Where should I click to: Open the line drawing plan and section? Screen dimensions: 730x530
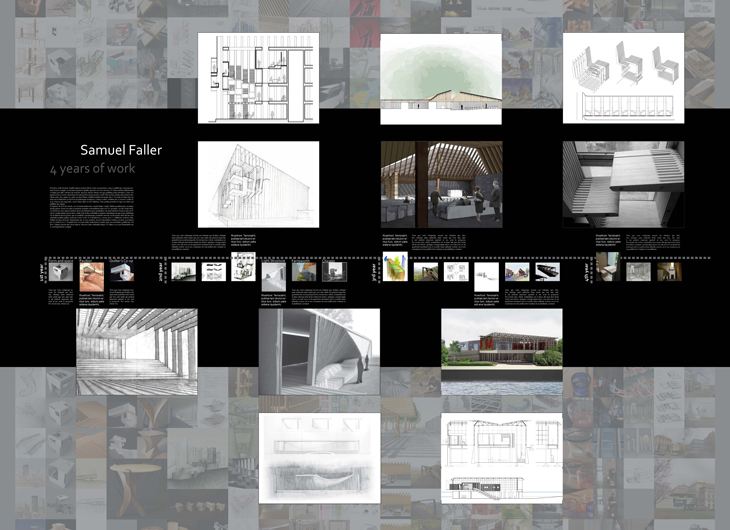pos(501,458)
